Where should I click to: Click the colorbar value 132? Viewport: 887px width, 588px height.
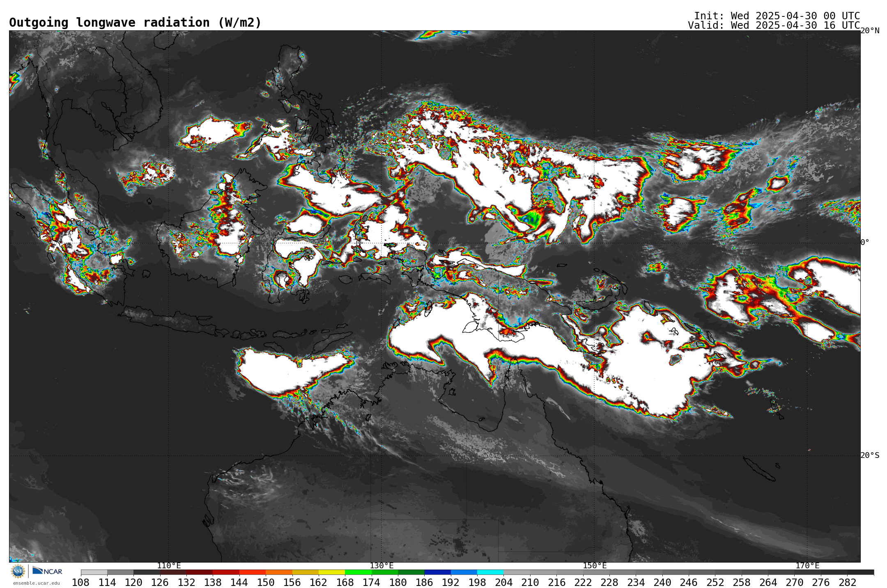point(186,582)
